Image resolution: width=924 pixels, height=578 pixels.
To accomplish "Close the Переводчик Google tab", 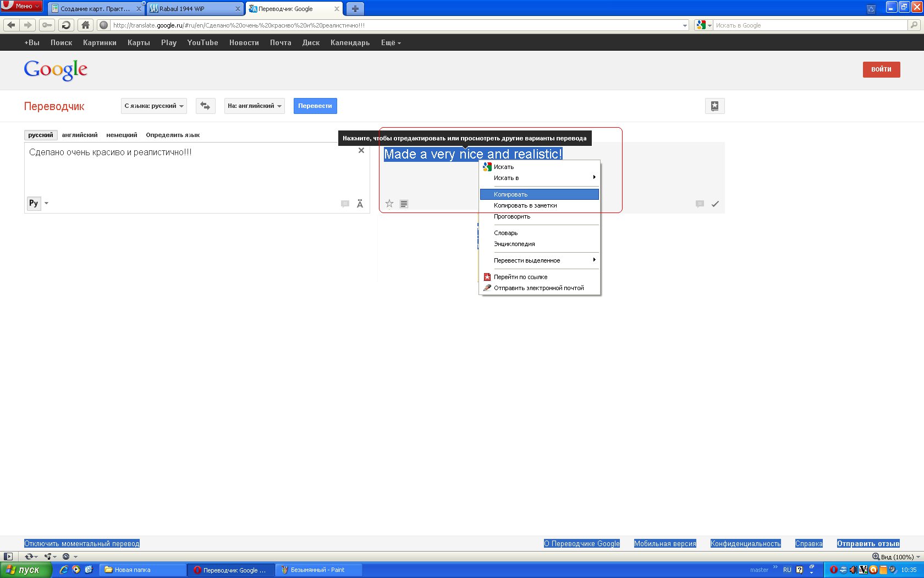I will click(337, 9).
